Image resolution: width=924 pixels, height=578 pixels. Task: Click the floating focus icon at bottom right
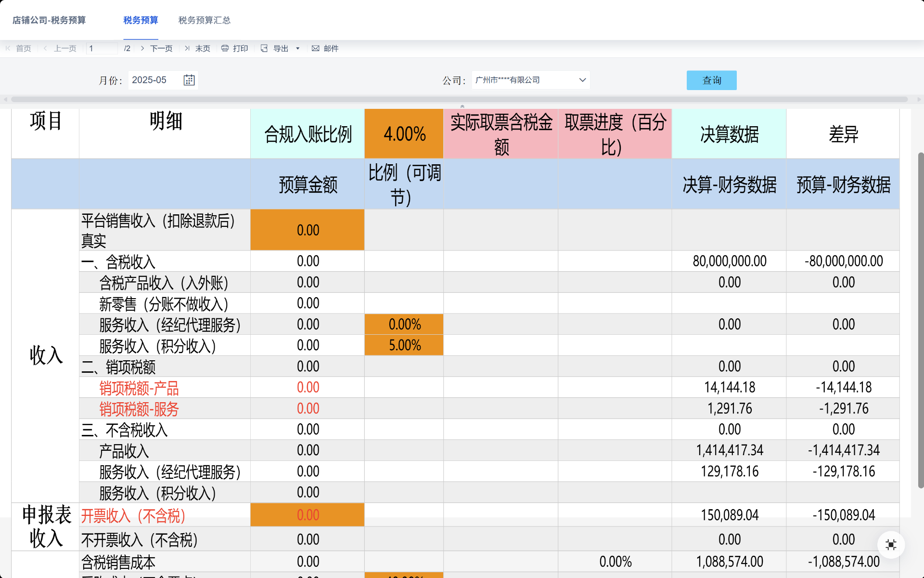point(891,544)
